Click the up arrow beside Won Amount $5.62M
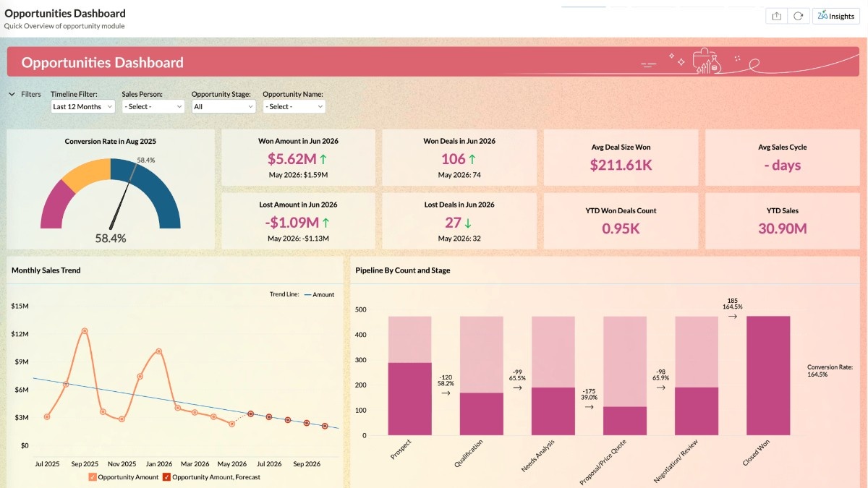Viewport: 868px width, 488px height. 323,159
